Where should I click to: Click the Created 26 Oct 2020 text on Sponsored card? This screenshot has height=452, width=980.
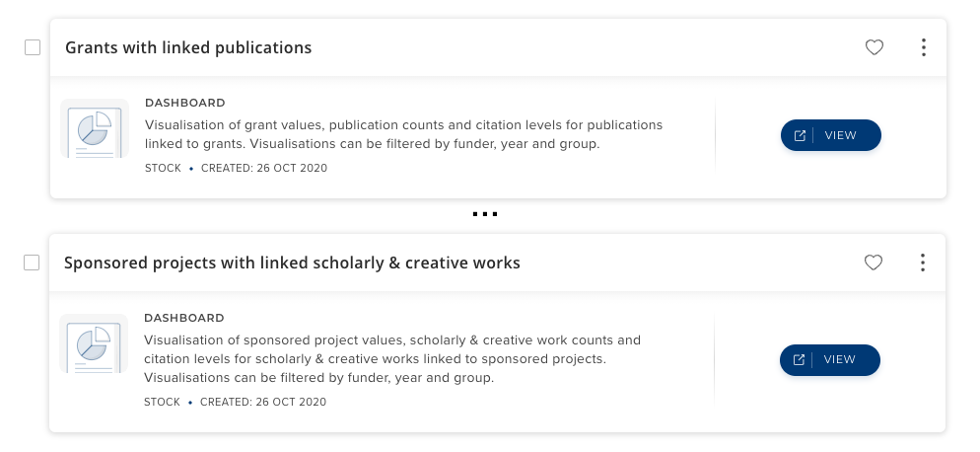tap(262, 402)
